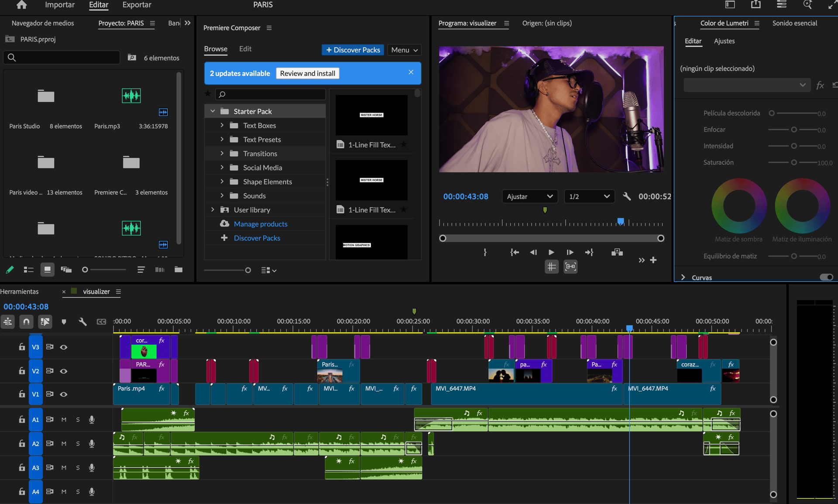Image resolution: width=838 pixels, height=504 pixels.
Task: Switch project panel to icon view
Action: click(x=47, y=270)
